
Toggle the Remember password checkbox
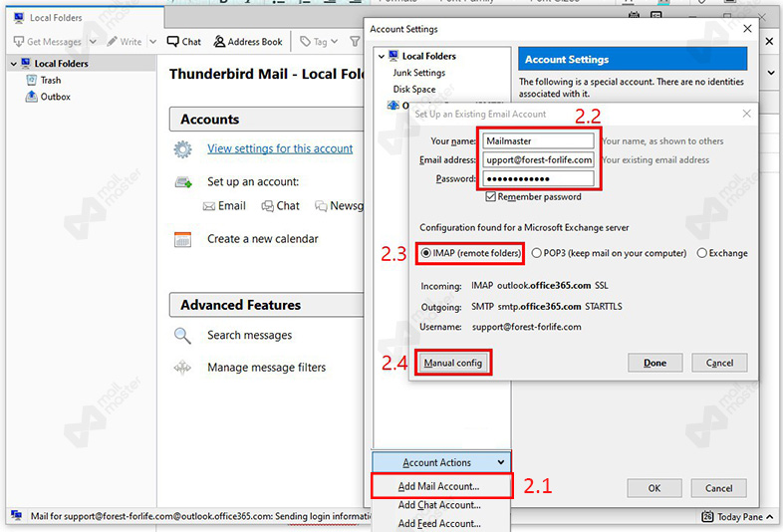[x=491, y=197]
